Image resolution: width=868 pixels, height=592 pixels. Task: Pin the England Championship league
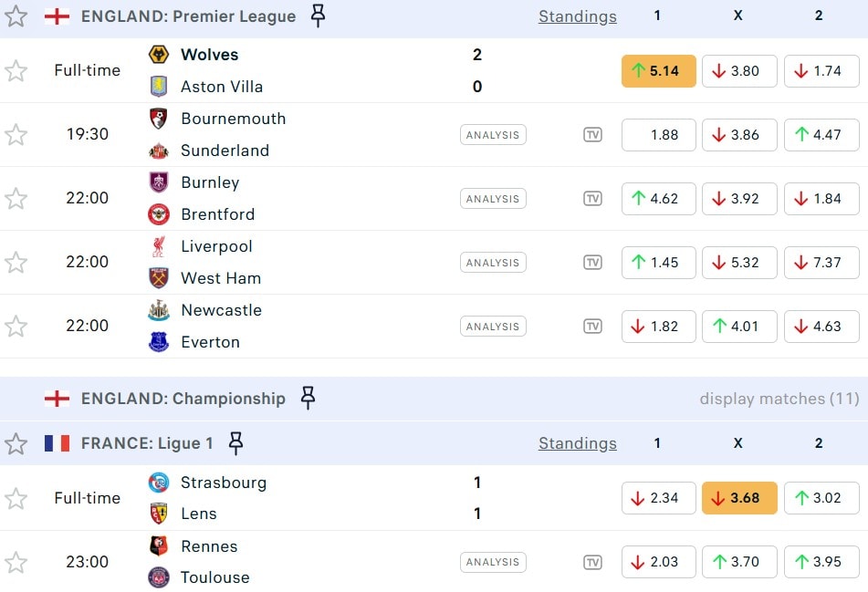(x=308, y=398)
